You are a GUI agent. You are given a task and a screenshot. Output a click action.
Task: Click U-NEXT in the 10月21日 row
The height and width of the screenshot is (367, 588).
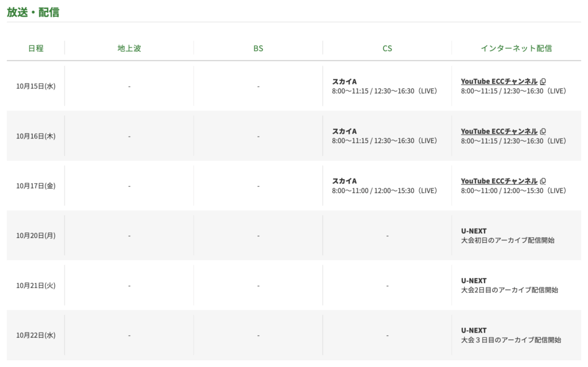pyautogui.click(x=474, y=281)
